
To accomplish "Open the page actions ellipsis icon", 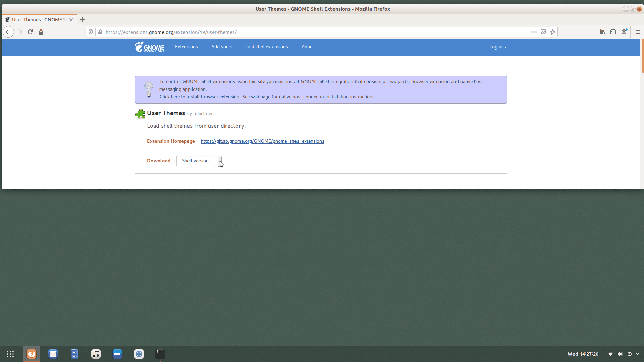I will coord(534,32).
